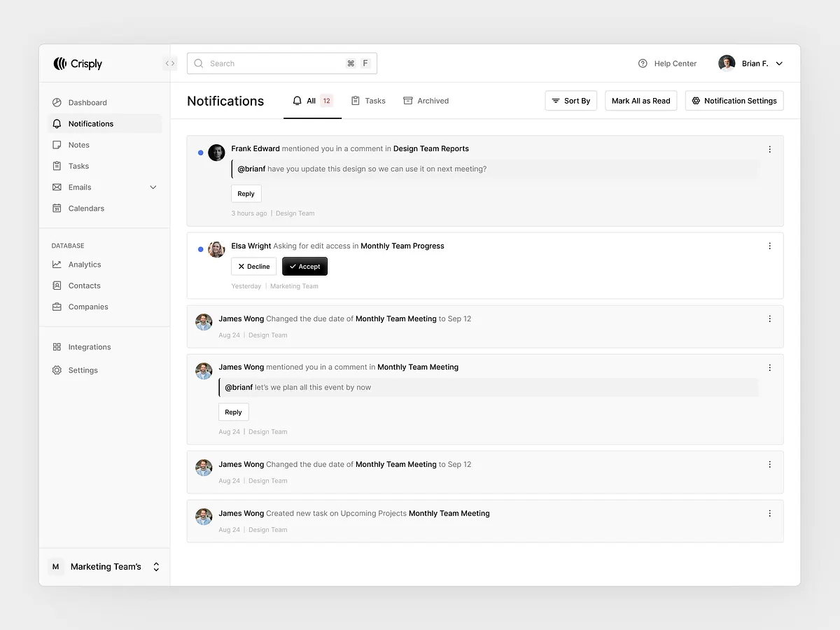Screen dimensions: 840x630
Task: Collapse the sidebar using the chevron control
Action: coord(169,63)
